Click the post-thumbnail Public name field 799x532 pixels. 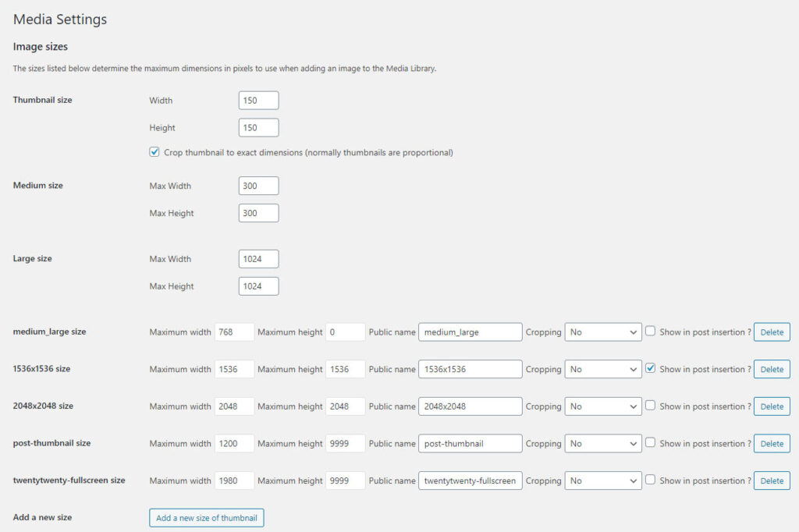(x=471, y=444)
